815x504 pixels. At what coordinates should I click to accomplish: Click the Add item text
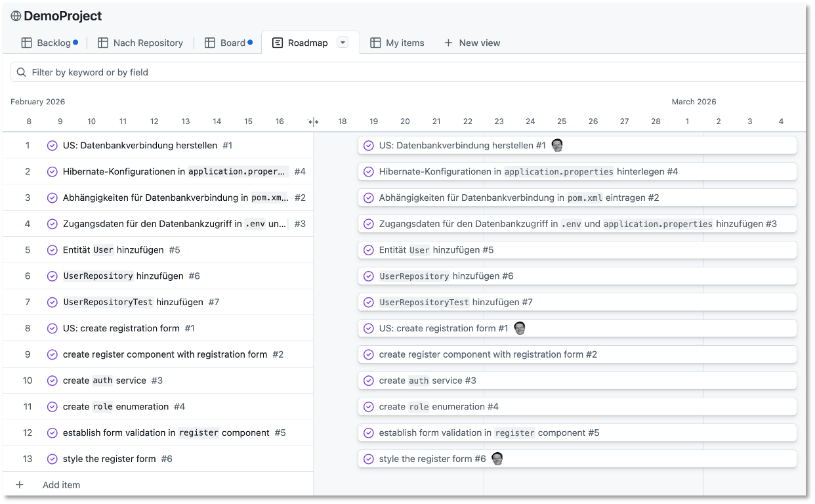tap(62, 485)
